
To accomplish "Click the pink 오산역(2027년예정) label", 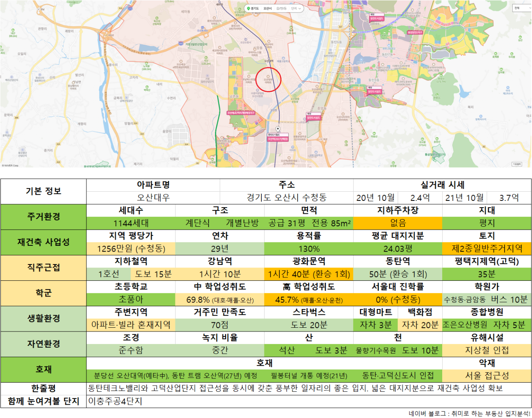I will click(x=278, y=139).
